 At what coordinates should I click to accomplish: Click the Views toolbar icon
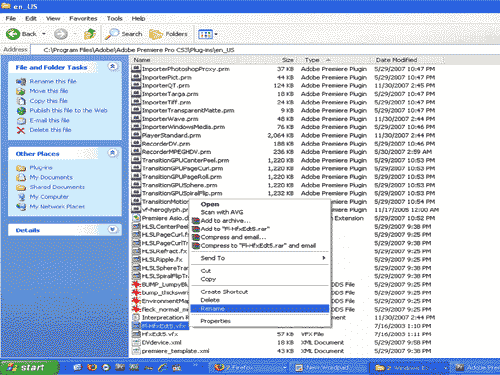pos(205,34)
